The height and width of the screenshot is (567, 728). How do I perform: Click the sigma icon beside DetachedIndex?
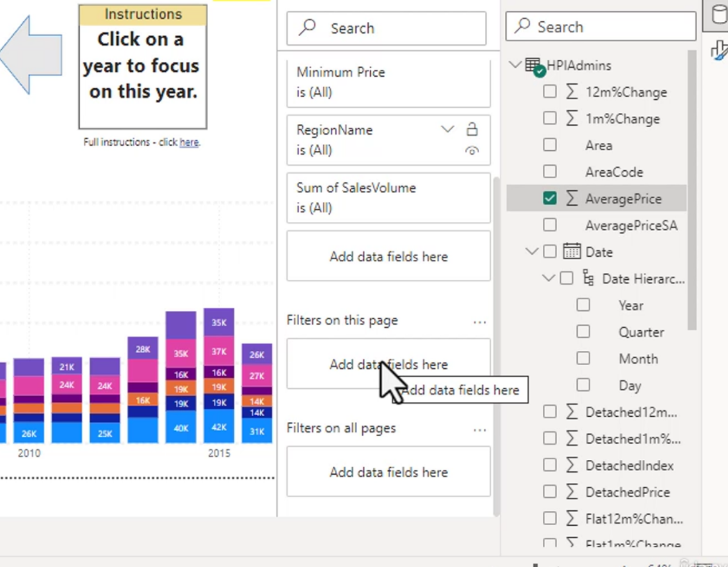(x=572, y=464)
